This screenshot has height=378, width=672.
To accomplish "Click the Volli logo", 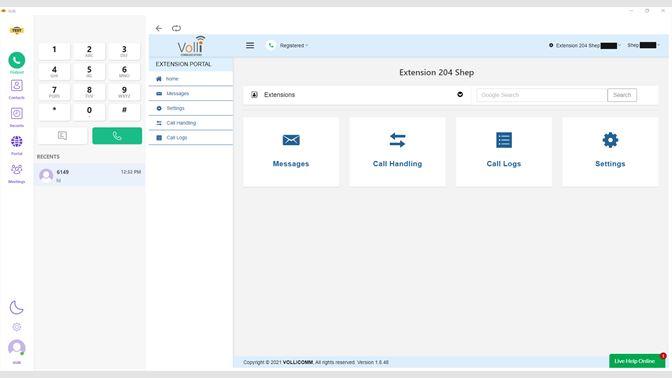I will pyautogui.click(x=191, y=46).
